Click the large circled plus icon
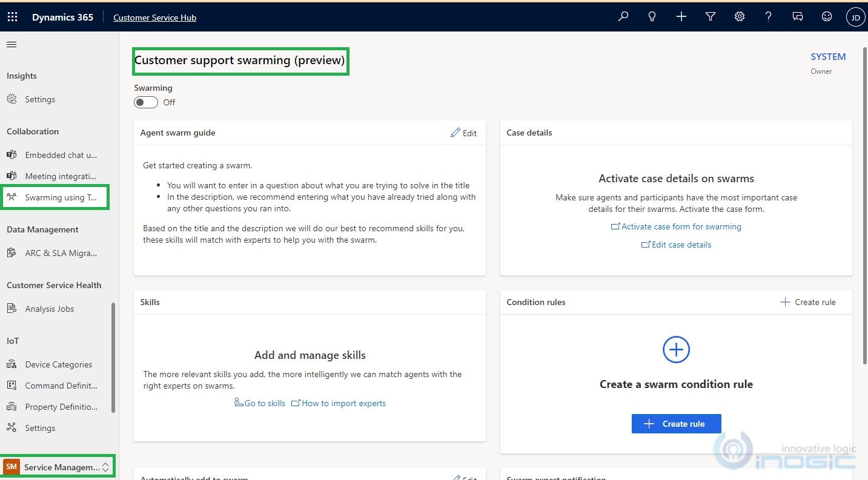The height and width of the screenshot is (480, 868). pyautogui.click(x=676, y=349)
